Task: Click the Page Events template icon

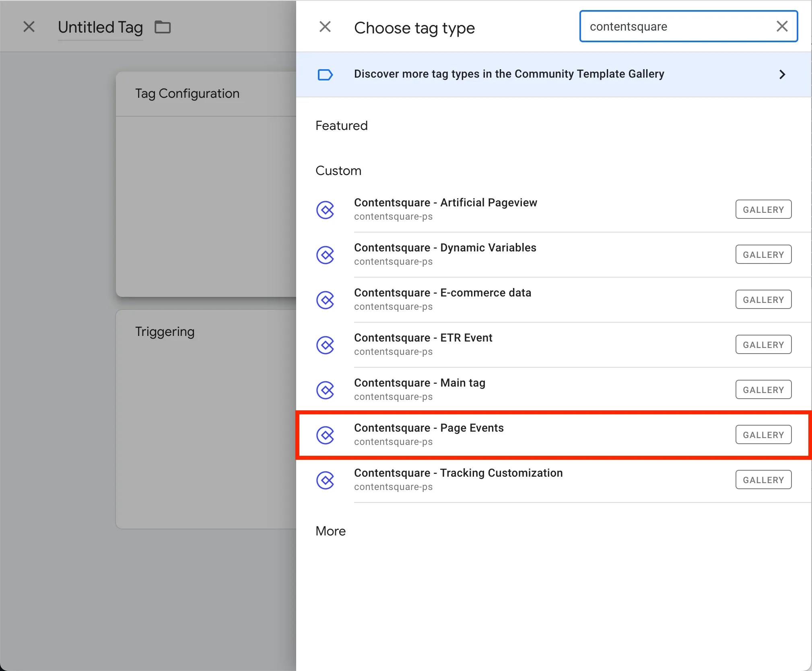Action: click(325, 435)
